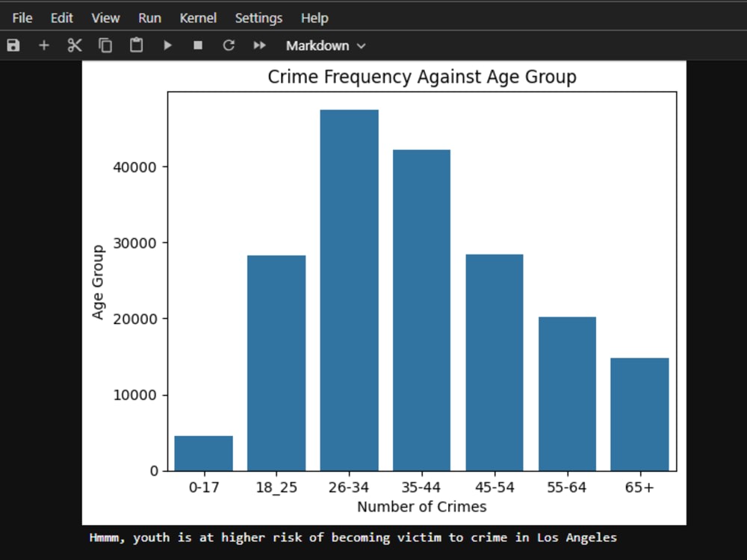Click the 65+ age group bar

[640, 414]
